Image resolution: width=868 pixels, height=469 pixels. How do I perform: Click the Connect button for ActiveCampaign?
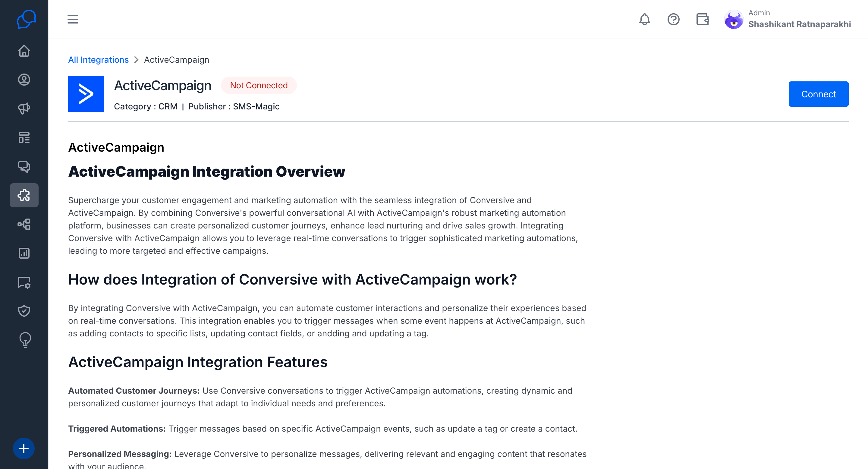click(x=818, y=94)
